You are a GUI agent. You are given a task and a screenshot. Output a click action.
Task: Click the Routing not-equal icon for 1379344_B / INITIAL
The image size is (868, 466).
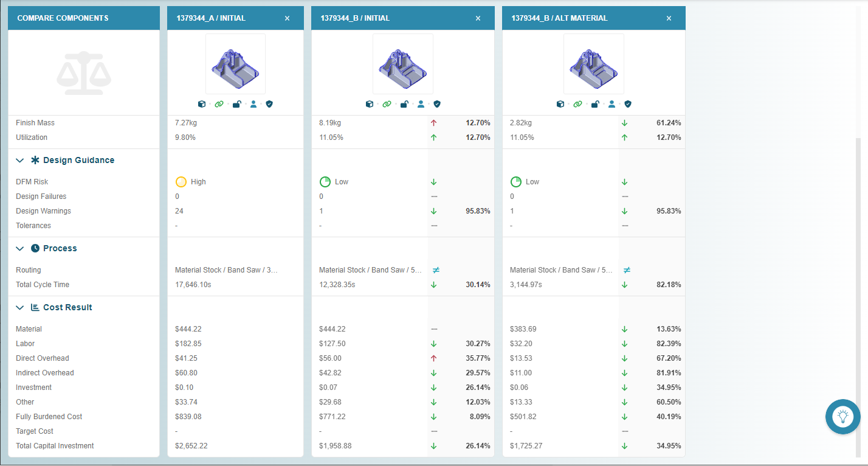click(x=436, y=270)
